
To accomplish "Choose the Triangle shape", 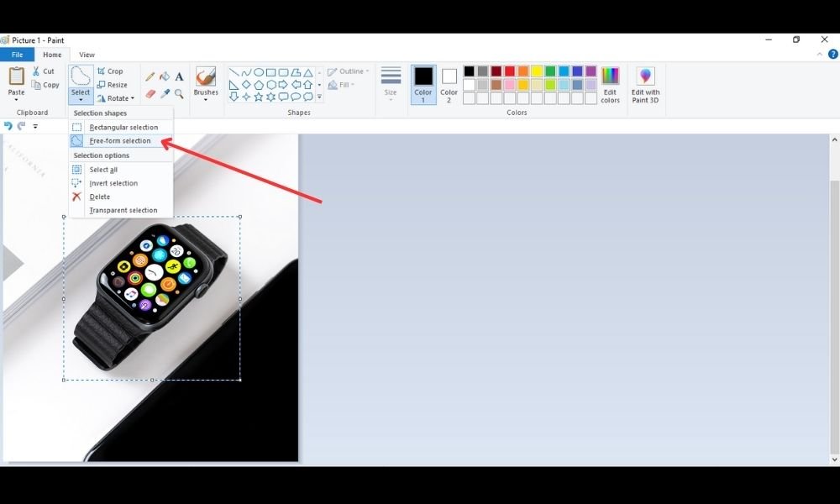I will 308,72.
